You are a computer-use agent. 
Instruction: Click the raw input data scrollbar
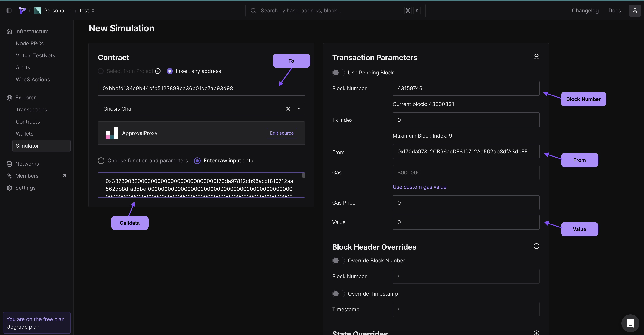coord(303,176)
